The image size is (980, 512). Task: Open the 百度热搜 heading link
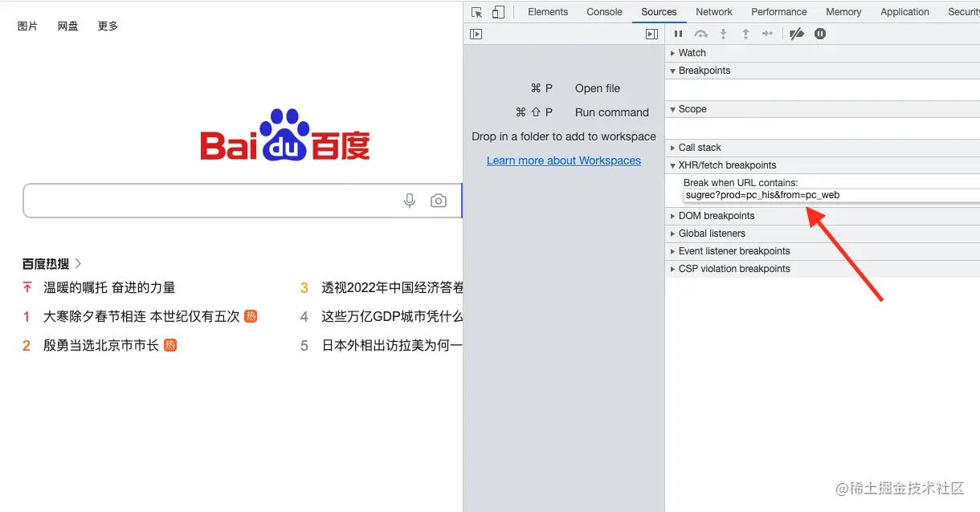click(x=52, y=263)
